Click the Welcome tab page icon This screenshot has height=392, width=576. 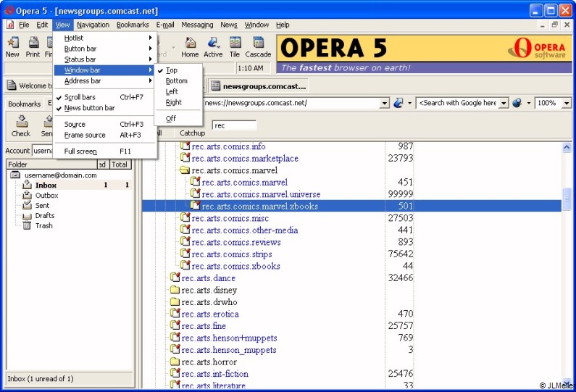[12, 86]
